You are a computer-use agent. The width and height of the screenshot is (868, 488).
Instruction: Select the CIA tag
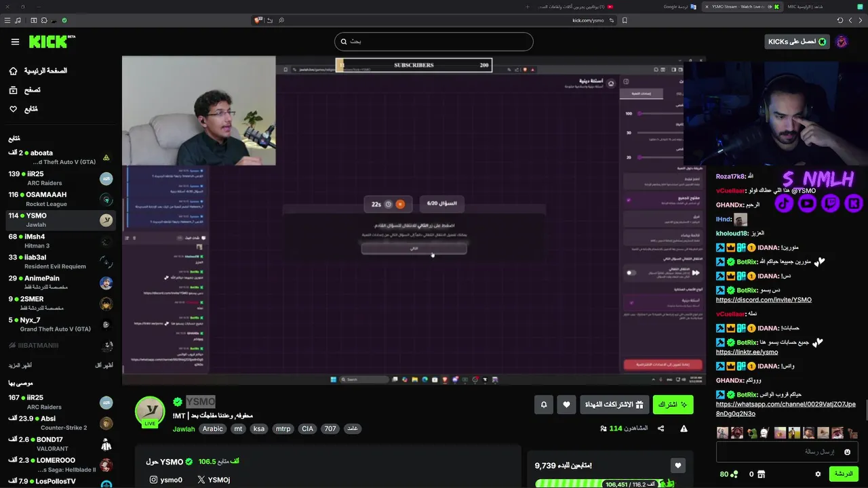point(308,429)
